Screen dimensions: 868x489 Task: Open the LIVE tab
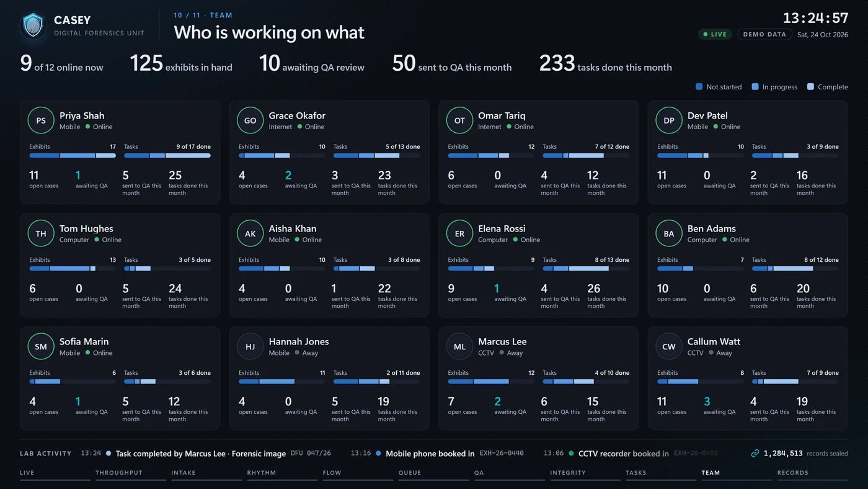55,473
